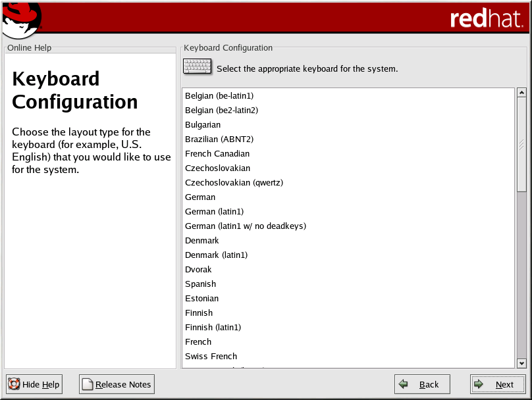Choose Brazilian (ABNT2) from the list

pyautogui.click(x=219, y=139)
